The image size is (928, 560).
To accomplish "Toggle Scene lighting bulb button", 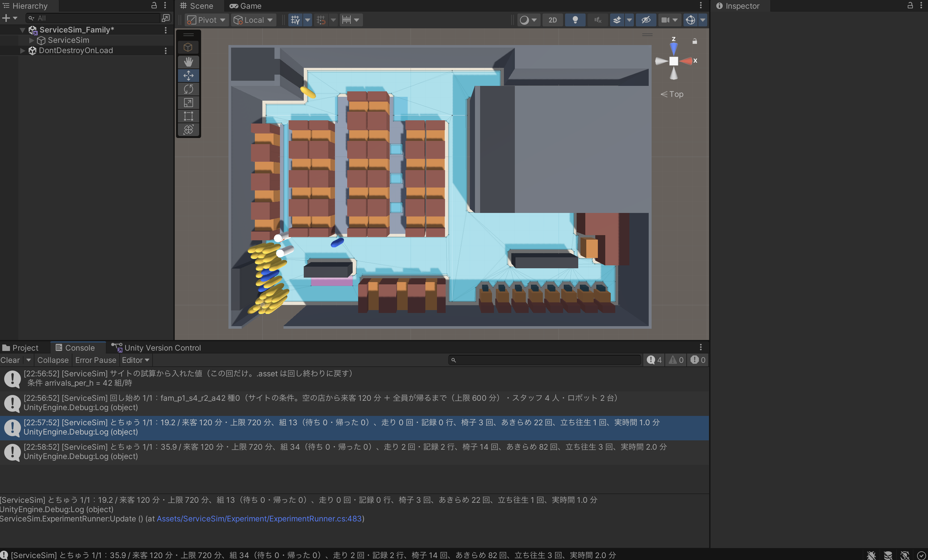I will 575,20.
